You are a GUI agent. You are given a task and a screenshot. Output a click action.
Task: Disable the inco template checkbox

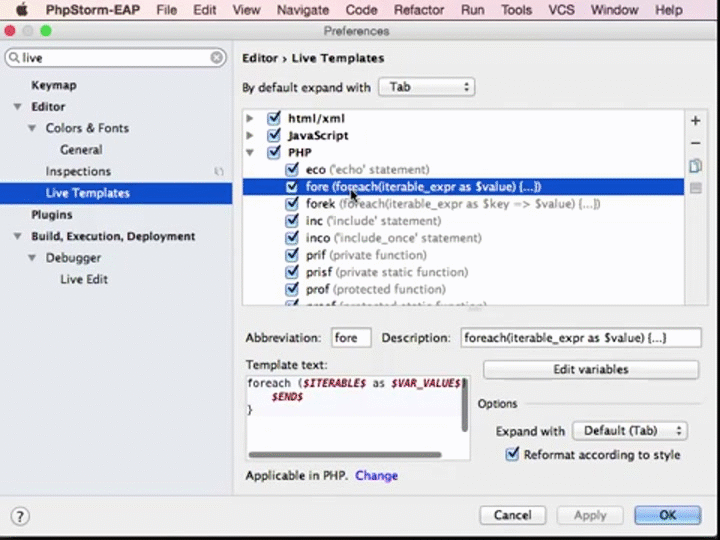point(292,238)
